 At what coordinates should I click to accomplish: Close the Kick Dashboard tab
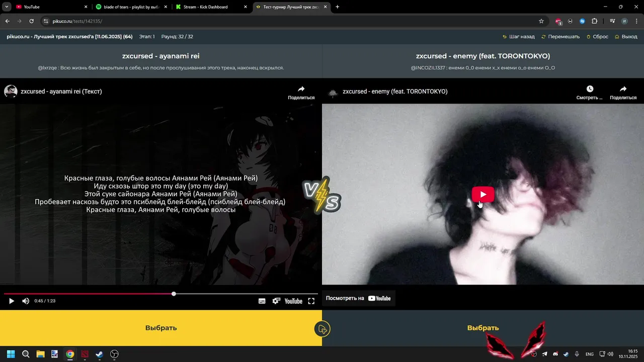click(246, 7)
